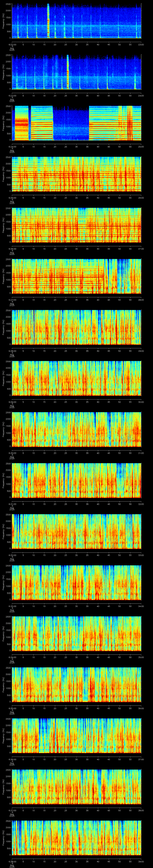
Task: Open the spectrogram panel starting at 6:24:00
Action: click(77, 123)
